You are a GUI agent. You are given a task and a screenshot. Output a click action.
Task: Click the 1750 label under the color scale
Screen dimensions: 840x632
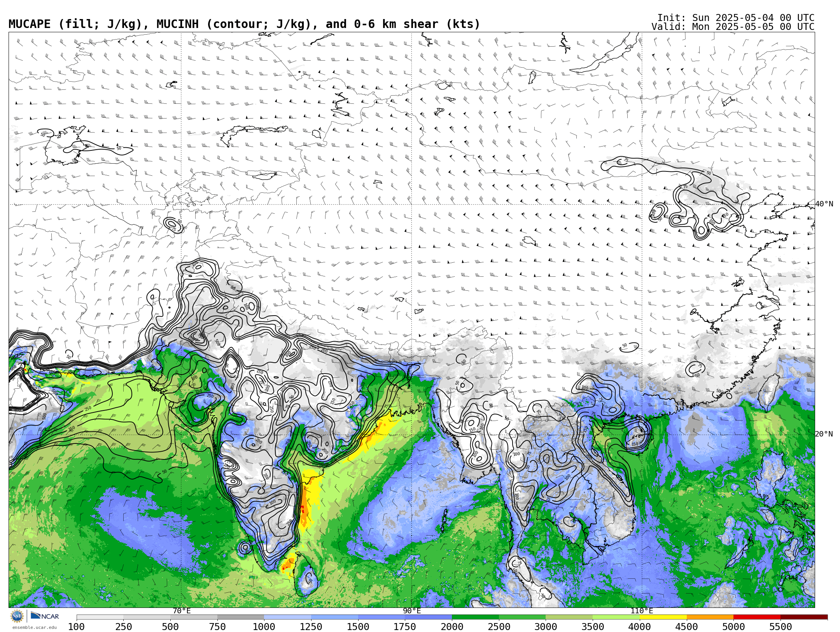click(405, 627)
